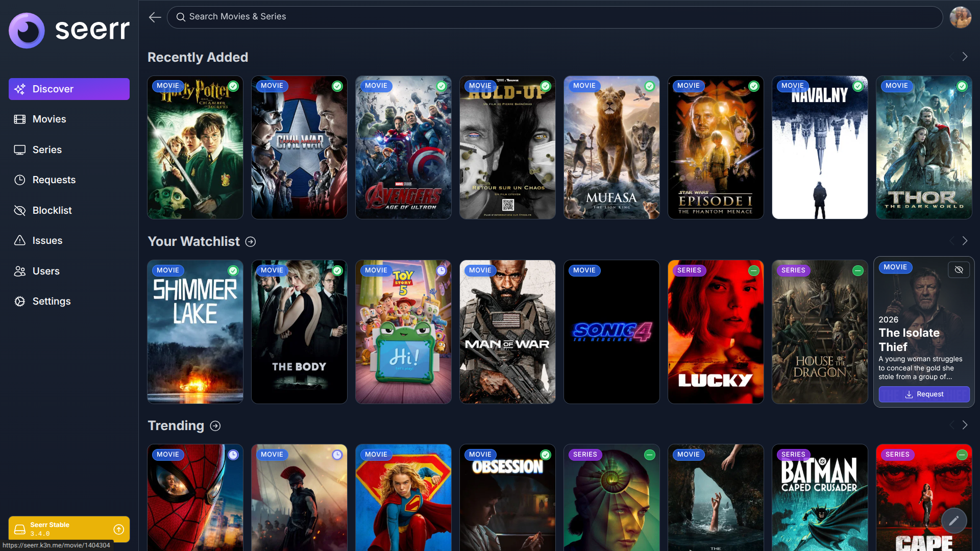Open Avengers Age of Ultron poster
Viewport: 980px width, 551px height.
[x=403, y=147]
